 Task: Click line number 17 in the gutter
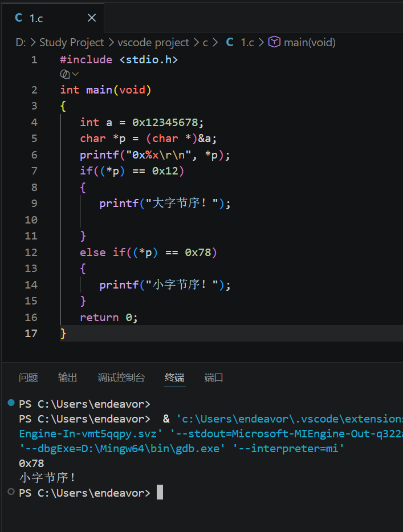click(x=31, y=334)
